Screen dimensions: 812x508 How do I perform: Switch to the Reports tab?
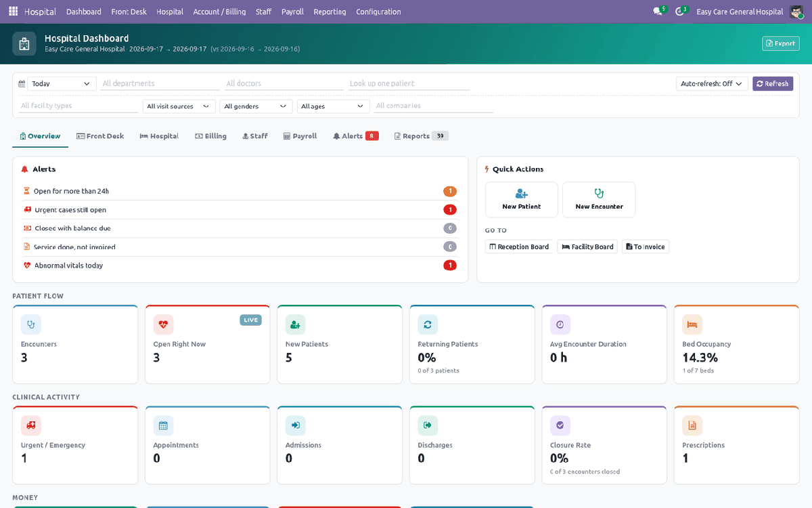(x=421, y=136)
